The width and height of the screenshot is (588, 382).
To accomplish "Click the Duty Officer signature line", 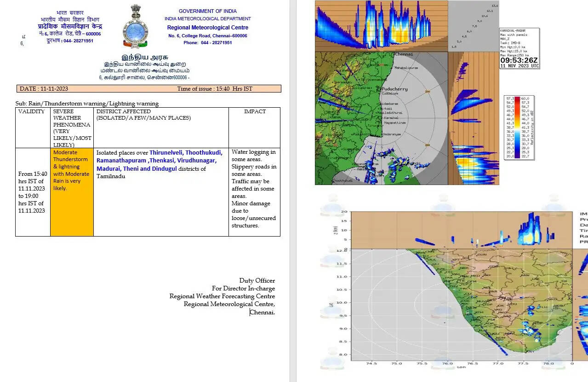I will (x=257, y=281).
